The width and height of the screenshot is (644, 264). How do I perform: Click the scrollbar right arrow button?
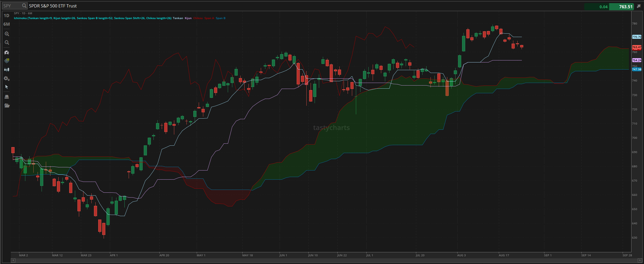(x=640, y=260)
